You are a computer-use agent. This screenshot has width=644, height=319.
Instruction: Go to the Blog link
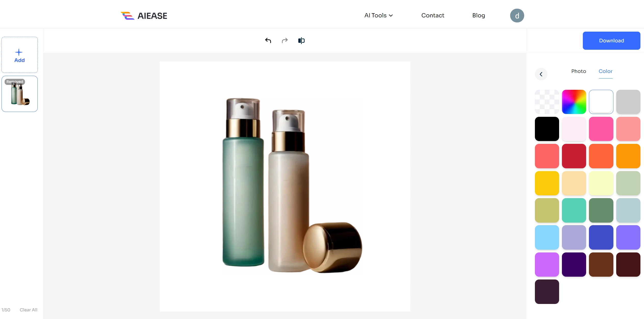479,16
